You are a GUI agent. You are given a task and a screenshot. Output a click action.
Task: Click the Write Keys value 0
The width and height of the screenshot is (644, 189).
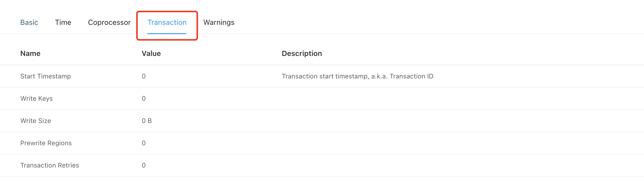(x=144, y=99)
